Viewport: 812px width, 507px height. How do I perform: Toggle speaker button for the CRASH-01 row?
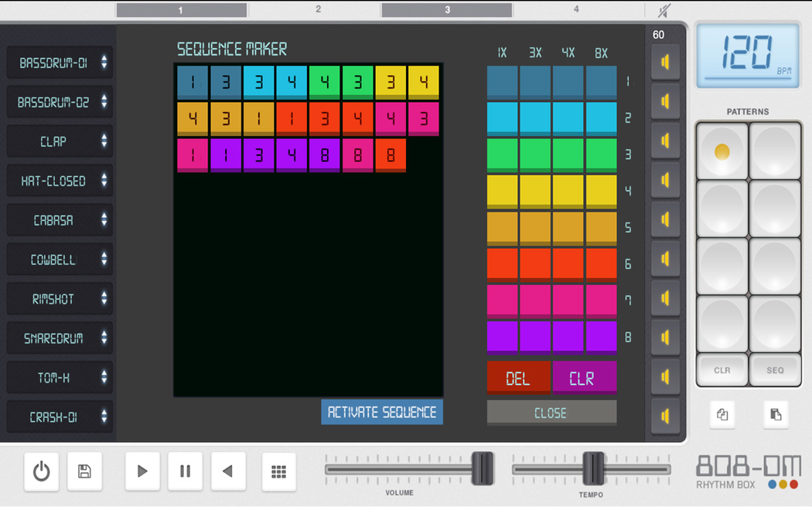(x=665, y=417)
